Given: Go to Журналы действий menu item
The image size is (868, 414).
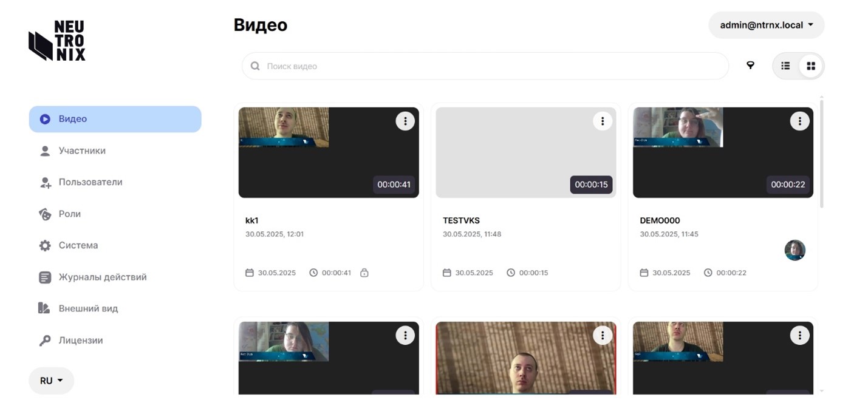Looking at the screenshot, I should (102, 277).
